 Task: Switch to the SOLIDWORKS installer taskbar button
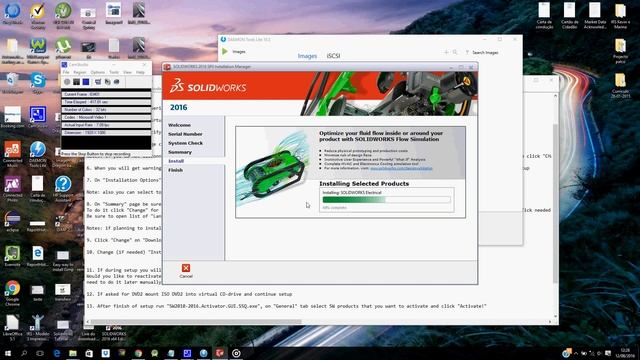pos(220,353)
